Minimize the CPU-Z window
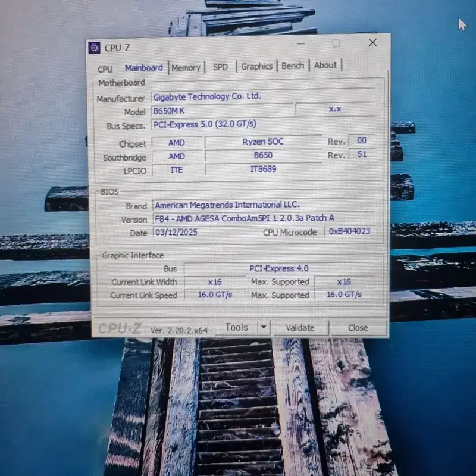The image size is (476, 476). click(300, 43)
